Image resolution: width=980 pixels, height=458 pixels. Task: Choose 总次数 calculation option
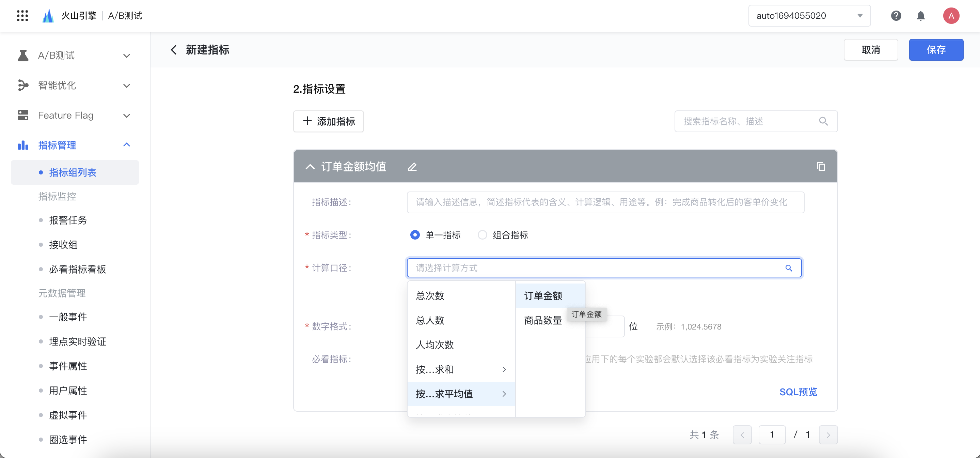point(461,296)
